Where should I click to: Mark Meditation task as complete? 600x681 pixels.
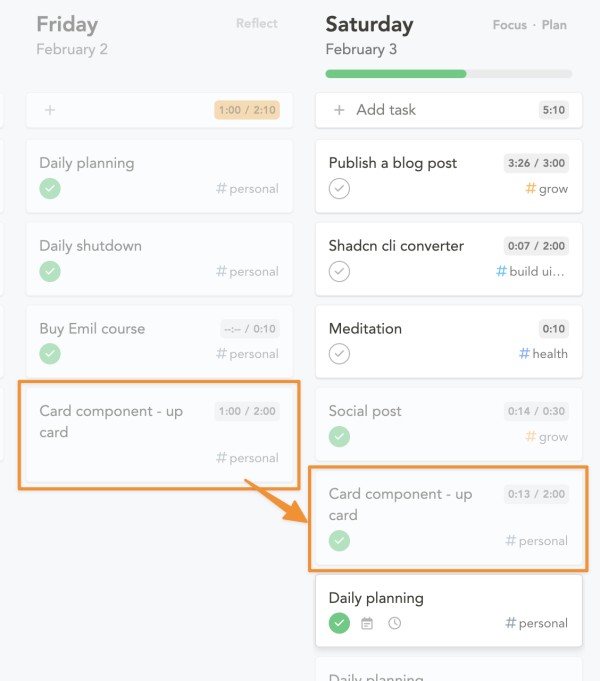339,354
